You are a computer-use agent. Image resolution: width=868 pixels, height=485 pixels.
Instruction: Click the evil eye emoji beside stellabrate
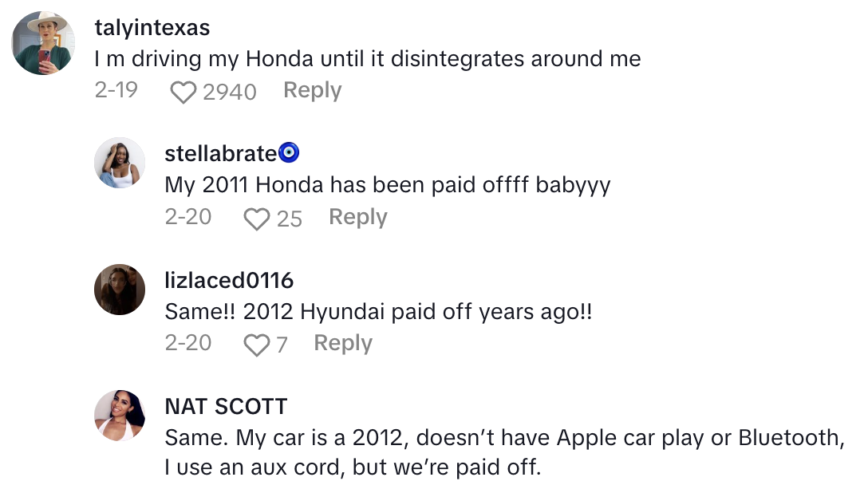(x=289, y=153)
